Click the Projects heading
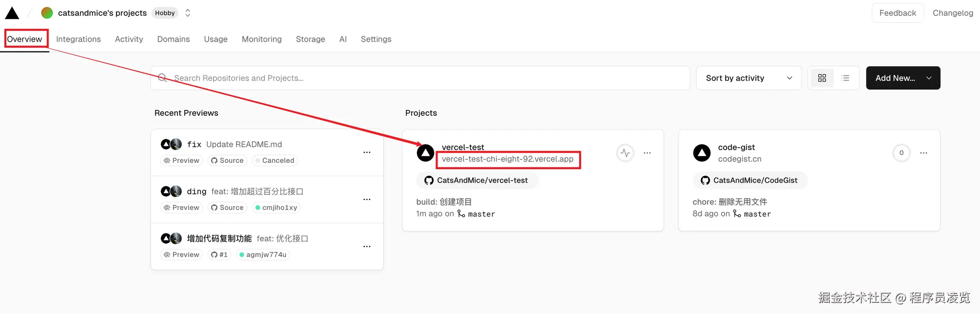The width and height of the screenshot is (980, 314). [x=421, y=113]
